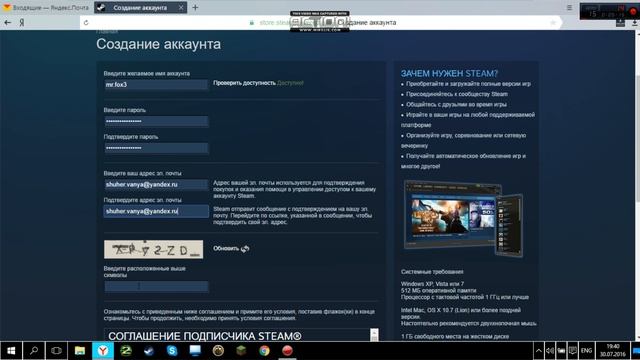Image resolution: width=640 pixels, height=360 pixels.
Task: Click the Yandex Browser taskbar icon
Action: pos(103,351)
